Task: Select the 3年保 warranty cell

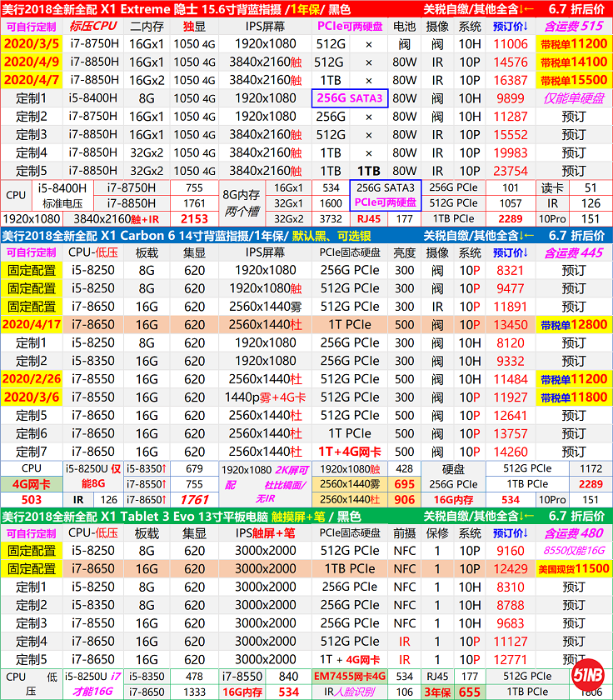Action: (x=439, y=692)
